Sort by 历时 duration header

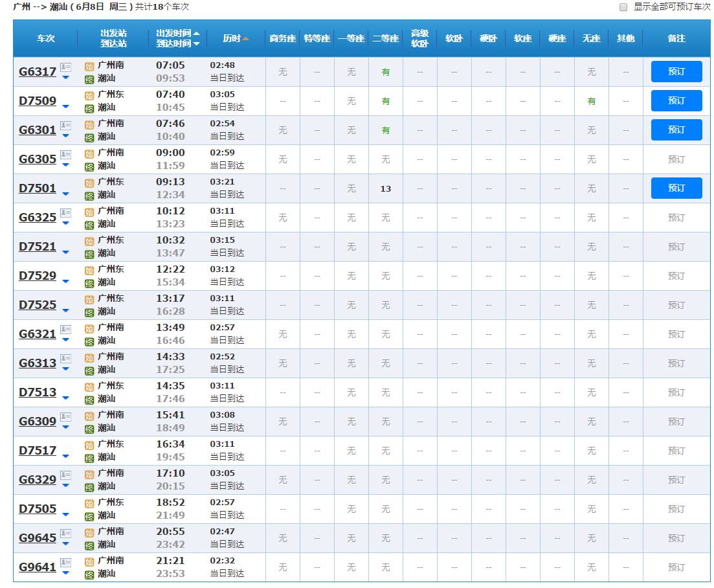click(236, 38)
